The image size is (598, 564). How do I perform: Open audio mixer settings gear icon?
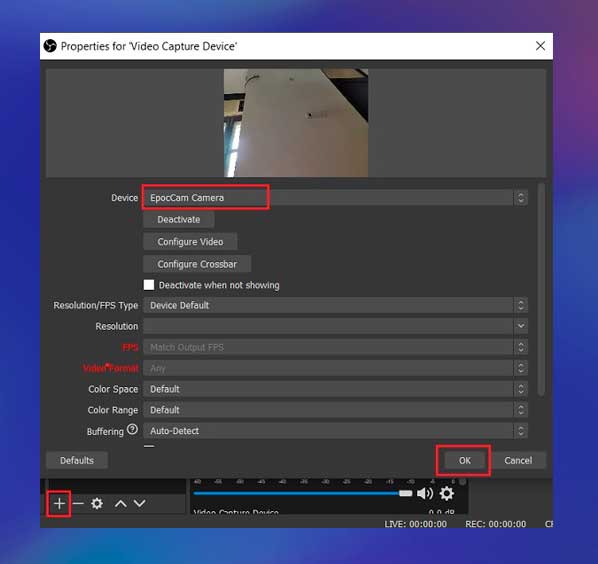(447, 493)
